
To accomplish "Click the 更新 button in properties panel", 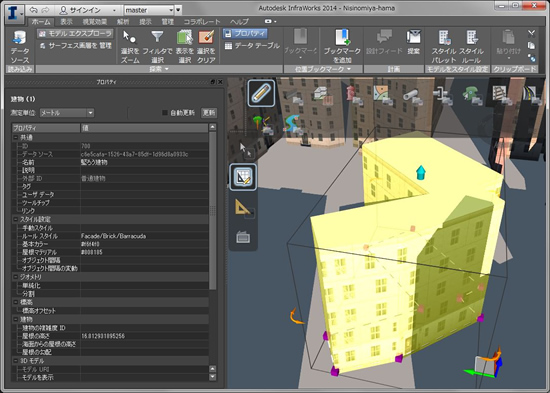I will pos(209,113).
